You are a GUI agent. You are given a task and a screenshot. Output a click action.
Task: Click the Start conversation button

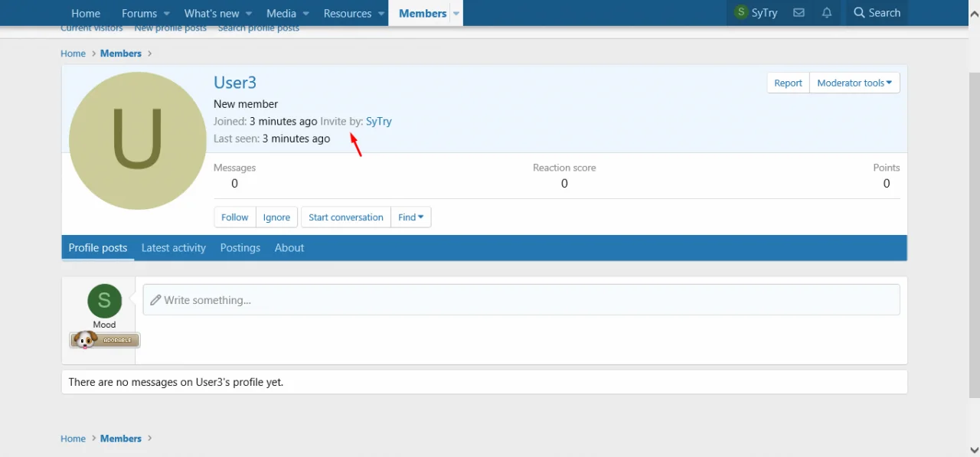point(345,217)
